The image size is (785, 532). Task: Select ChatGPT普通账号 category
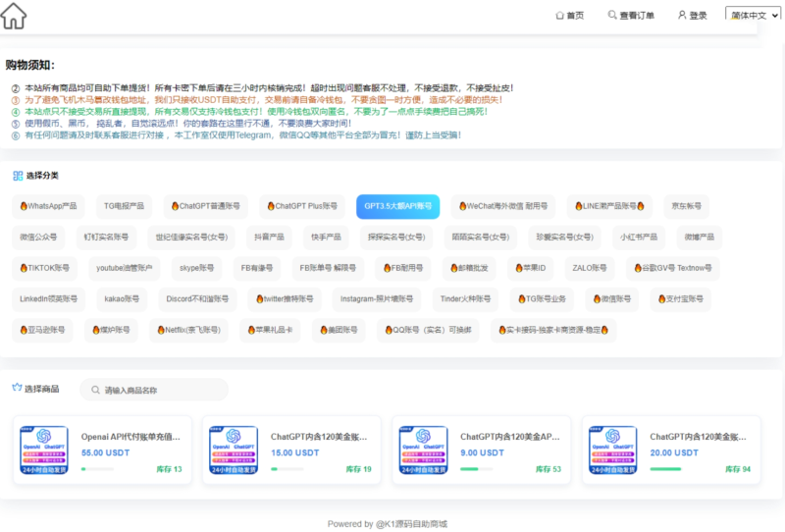[206, 206]
